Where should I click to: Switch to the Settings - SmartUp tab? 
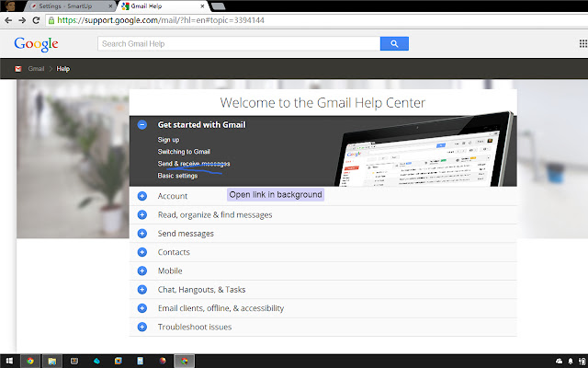coord(70,6)
